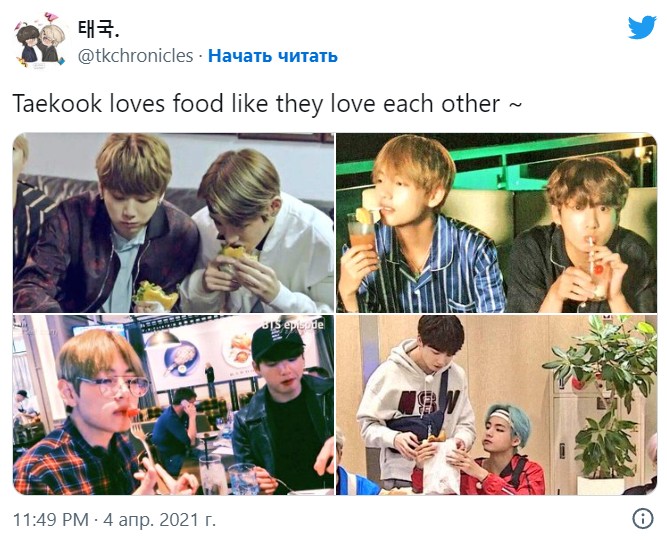Screen dimensions: 667x540
Task: Open the tweet info icon
Action: pyautogui.click(x=643, y=519)
